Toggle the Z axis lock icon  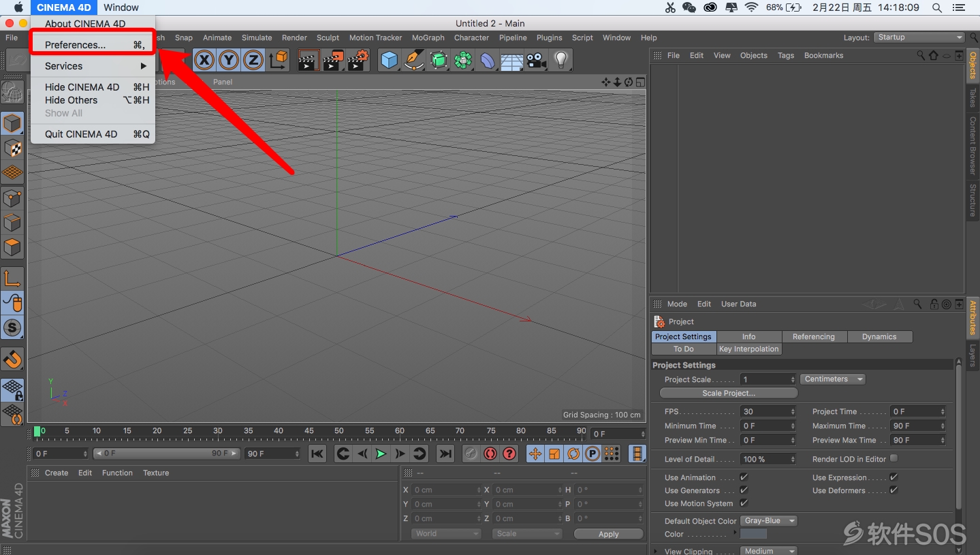point(253,61)
